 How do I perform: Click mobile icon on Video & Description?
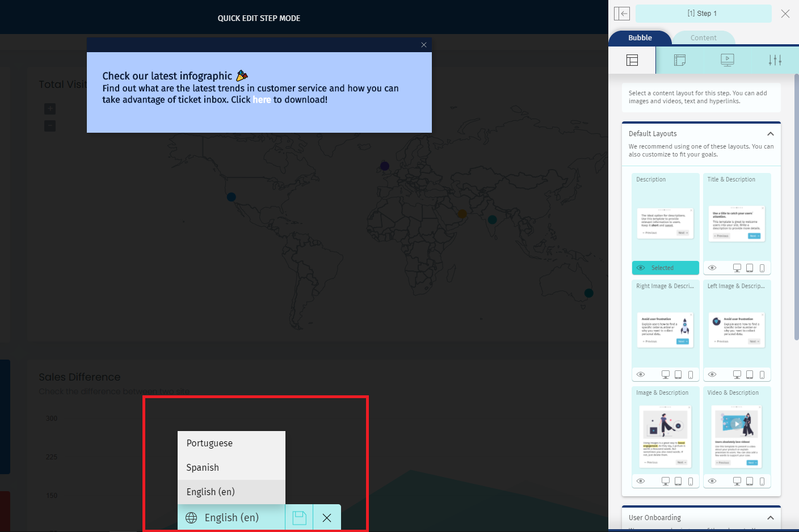pos(762,481)
